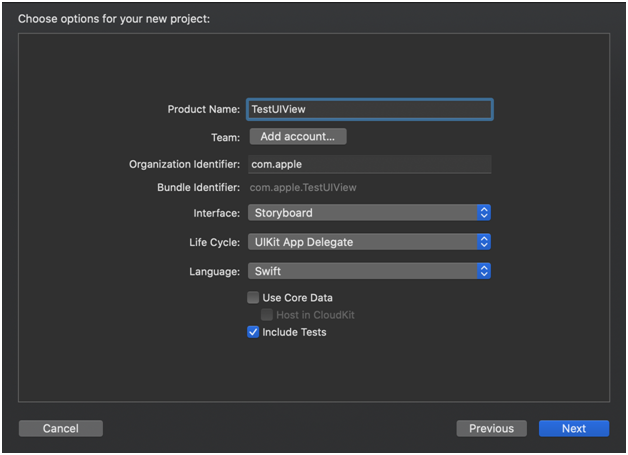
Task: Click the Previous button
Action: (x=491, y=429)
